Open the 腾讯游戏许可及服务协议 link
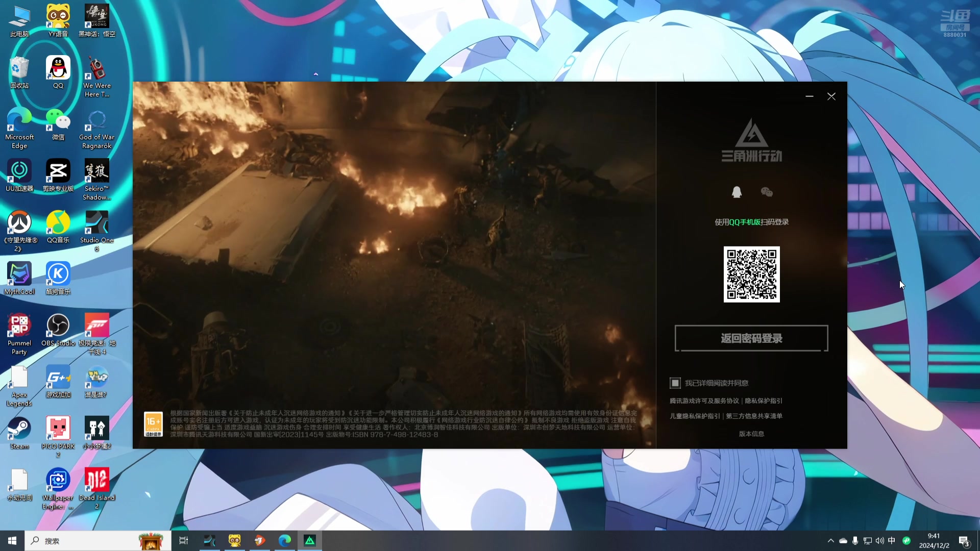 pyautogui.click(x=704, y=401)
